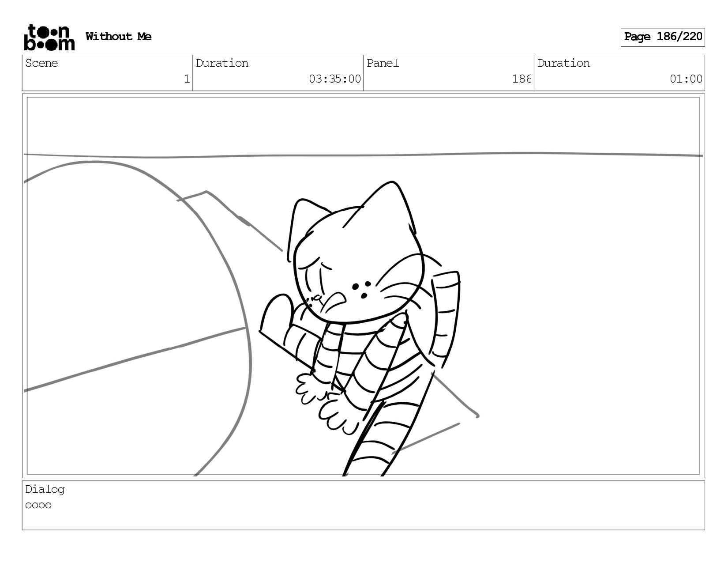Select the 'Panel' header label

pos(383,63)
